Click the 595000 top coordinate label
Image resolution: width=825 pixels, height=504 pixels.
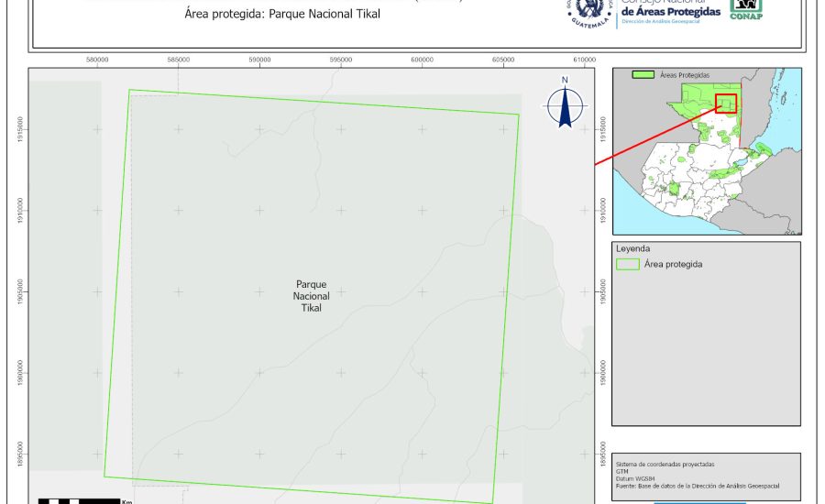341,60
